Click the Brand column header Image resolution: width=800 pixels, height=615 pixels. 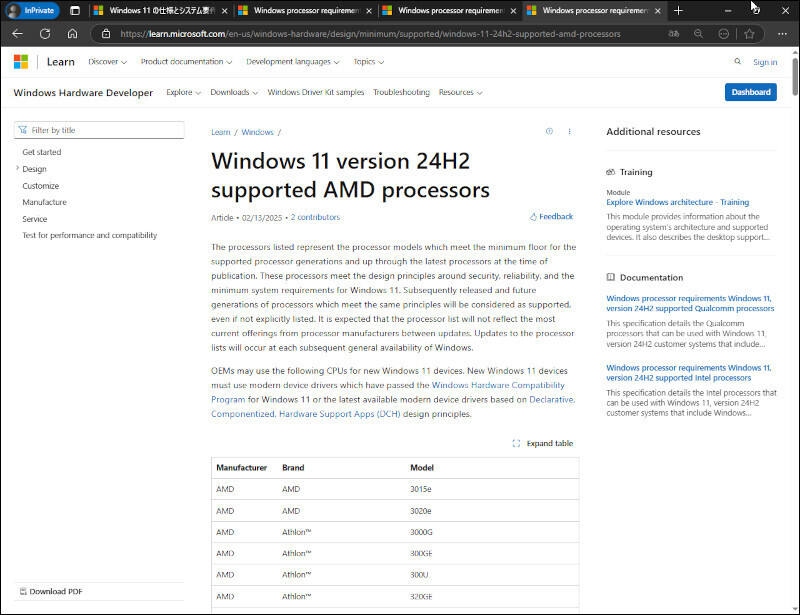tap(293, 468)
